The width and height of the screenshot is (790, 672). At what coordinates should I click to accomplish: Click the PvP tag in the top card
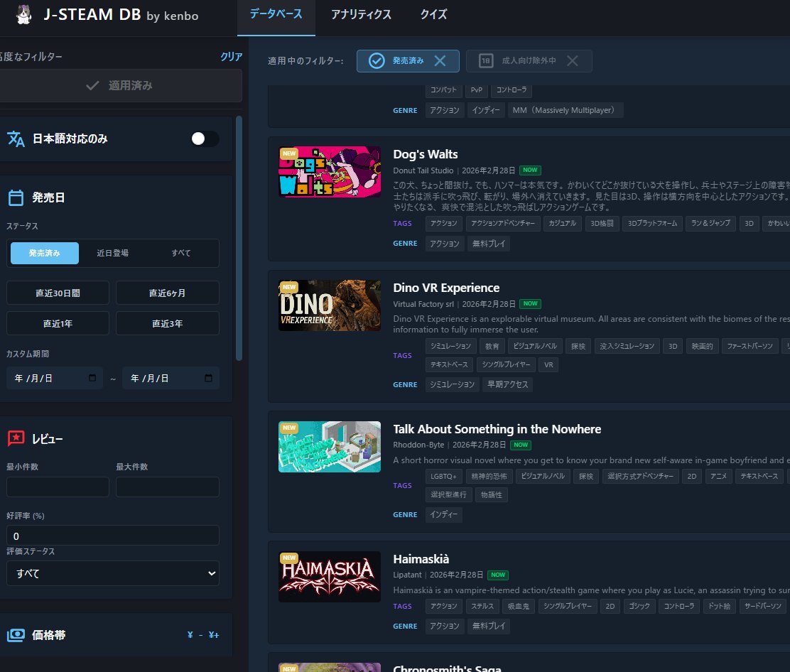[x=477, y=90]
